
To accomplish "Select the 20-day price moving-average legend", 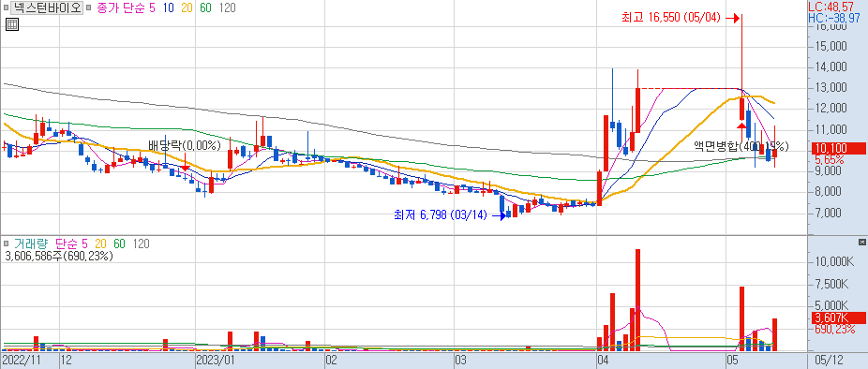I will (187, 8).
